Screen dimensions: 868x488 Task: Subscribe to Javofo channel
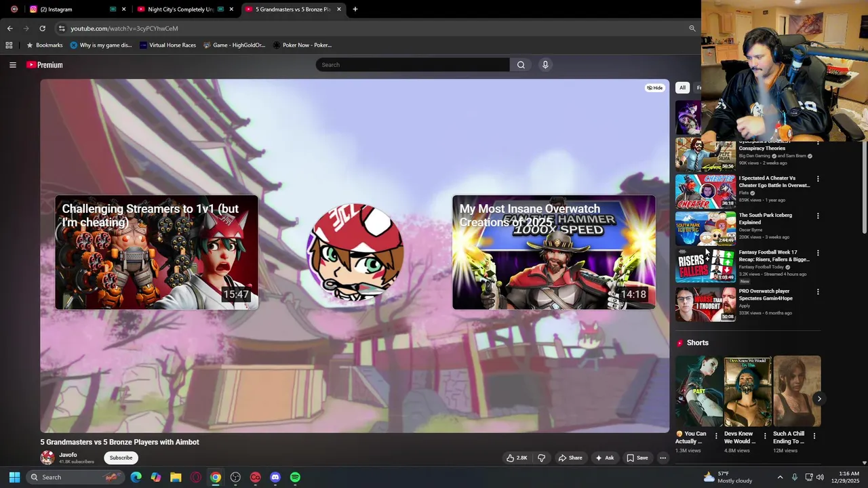click(x=121, y=458)
